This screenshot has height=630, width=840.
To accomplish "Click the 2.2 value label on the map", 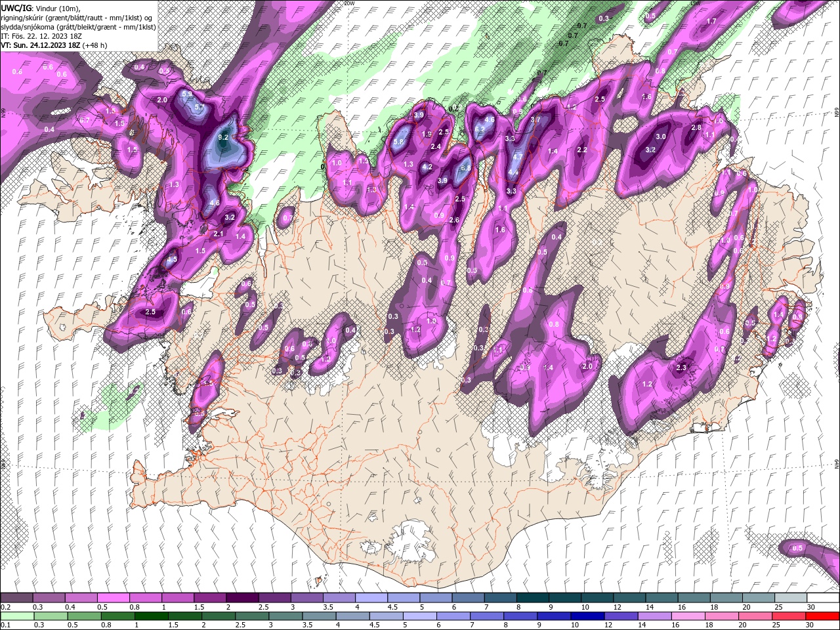I will tap(581, 150).
